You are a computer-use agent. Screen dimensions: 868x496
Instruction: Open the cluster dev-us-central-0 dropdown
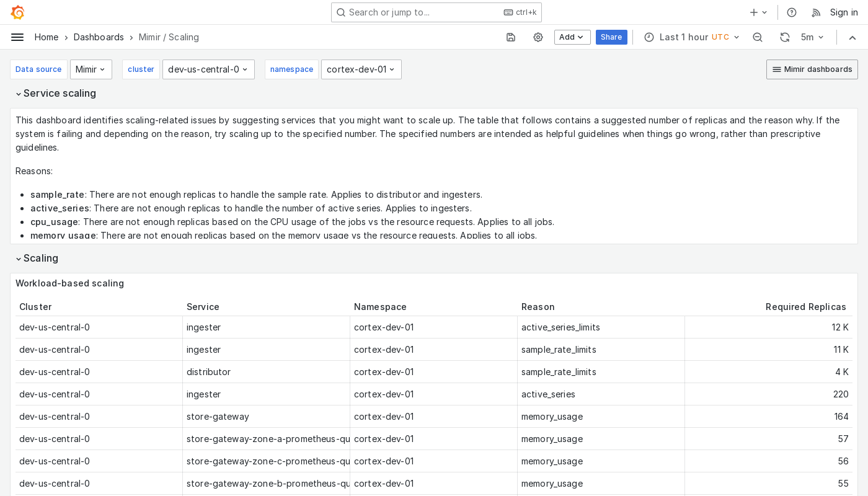click(x=208, y=69)
